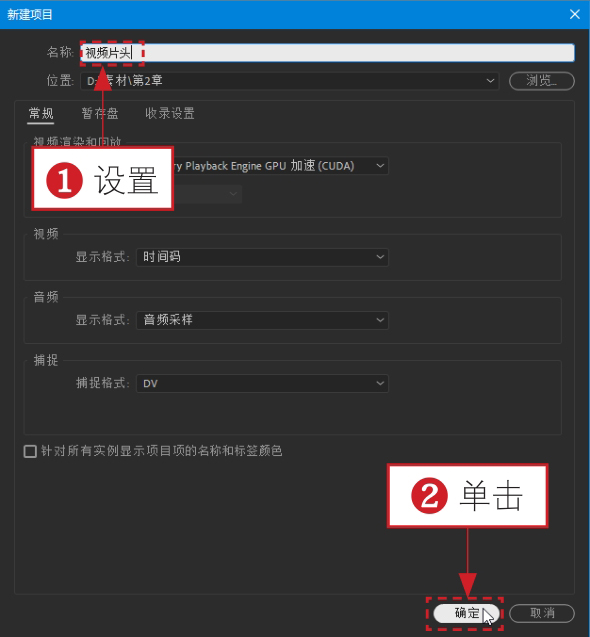This screenshot has width=590, height=637.
Task: Switch to the 常规 tab
Action: point(41,113)
